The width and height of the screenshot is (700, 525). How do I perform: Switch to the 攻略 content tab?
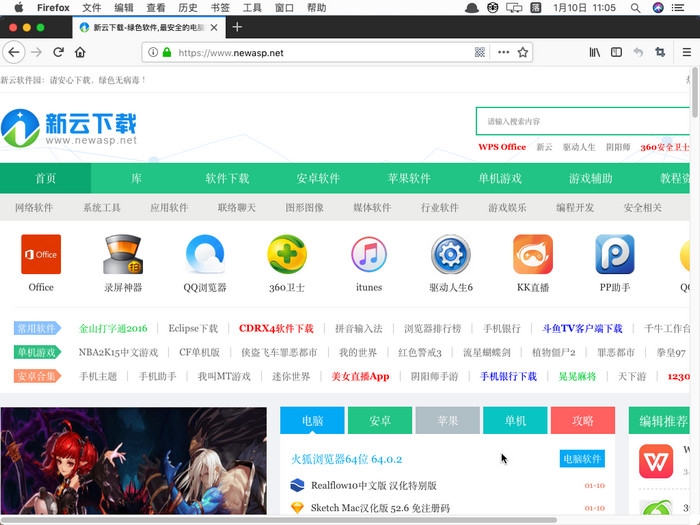[583, 420]
